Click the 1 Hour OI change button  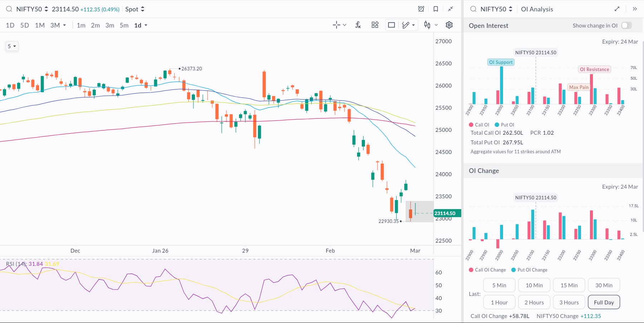point(499,302)
